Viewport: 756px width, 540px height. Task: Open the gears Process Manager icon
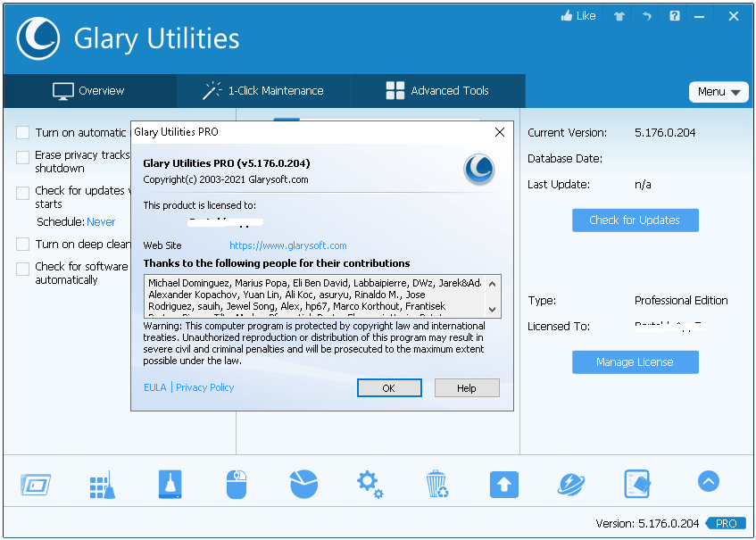tap(370, 484)
